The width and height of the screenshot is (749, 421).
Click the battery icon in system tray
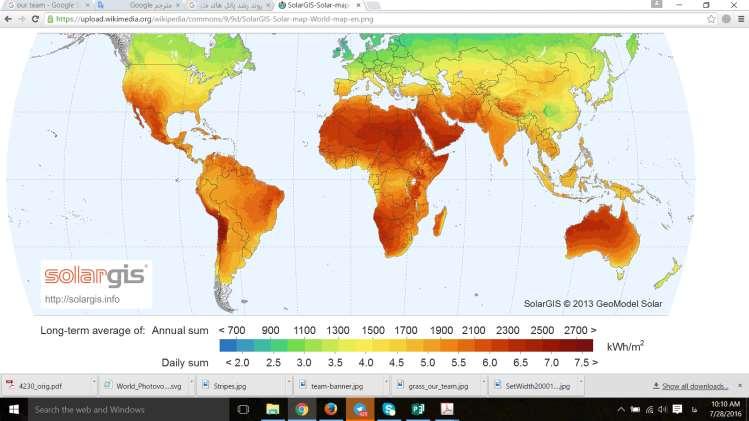(635, 410)
